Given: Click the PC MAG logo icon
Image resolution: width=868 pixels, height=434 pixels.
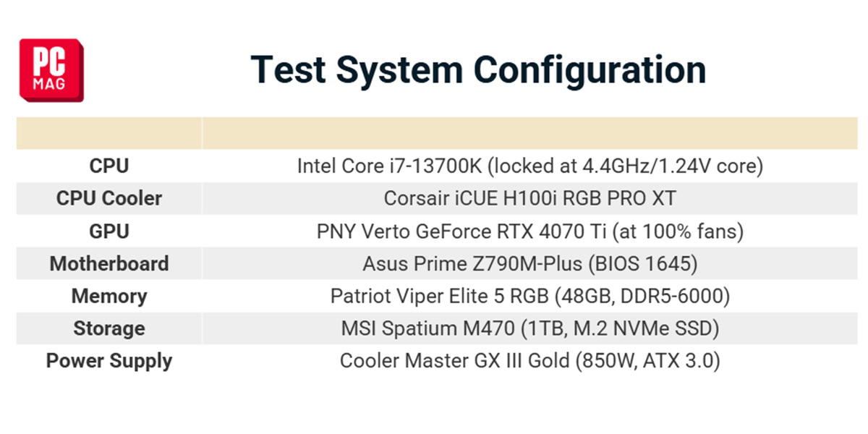Looking at the screenshot, I should tap(51, 70).
